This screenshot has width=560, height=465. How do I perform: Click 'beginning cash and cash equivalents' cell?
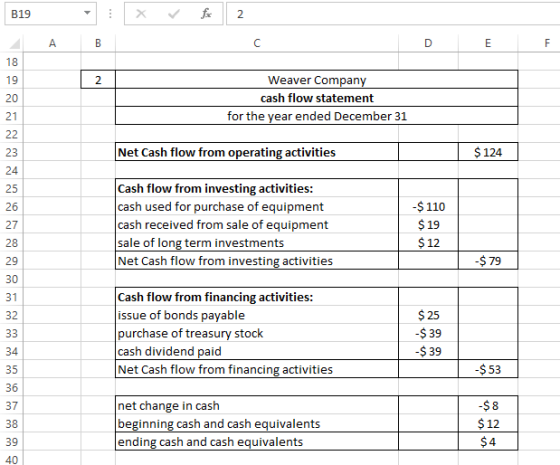pyautogui.click(x=257, y=424)
